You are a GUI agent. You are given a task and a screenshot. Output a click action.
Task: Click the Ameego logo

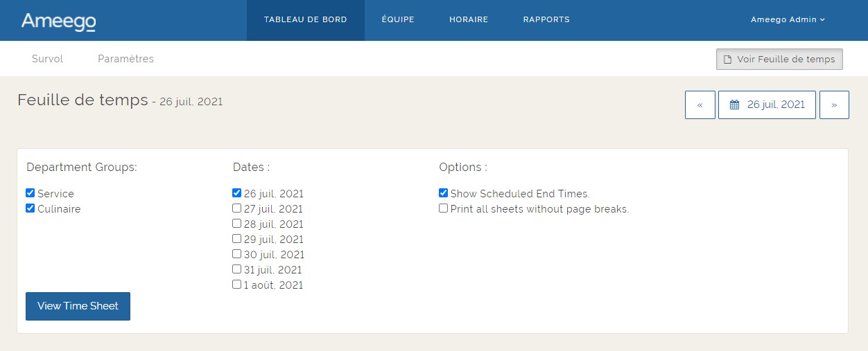pyautogui.click(x=58, y=21)
